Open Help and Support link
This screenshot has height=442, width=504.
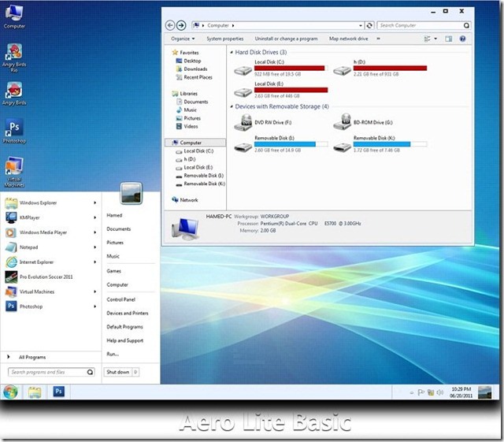tap(124, 340)
